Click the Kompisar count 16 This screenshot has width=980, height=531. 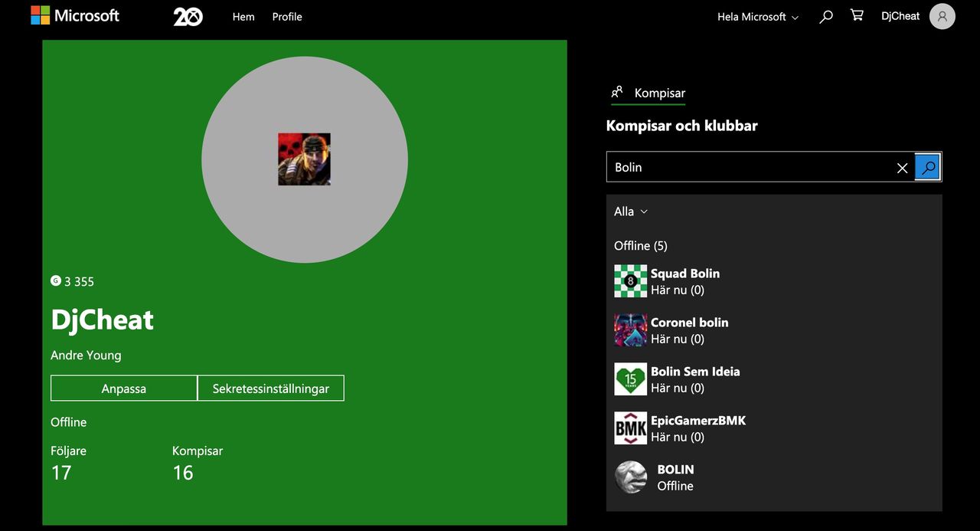pos(183,473)
